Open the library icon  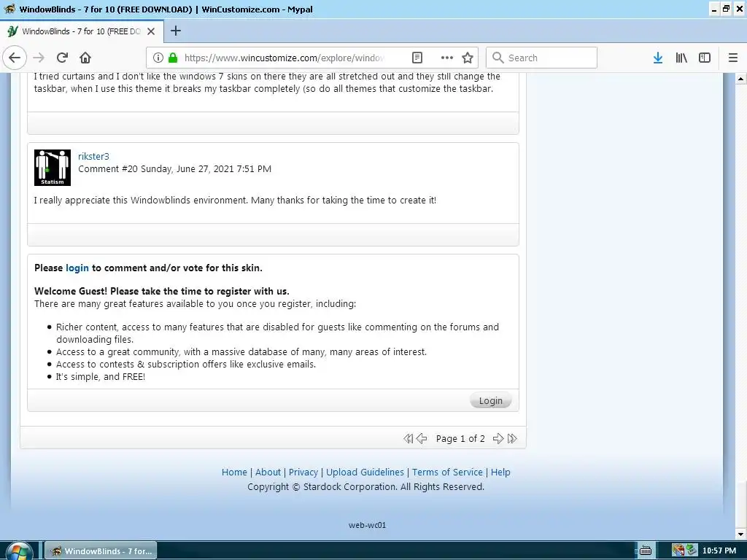coord(681,58)
